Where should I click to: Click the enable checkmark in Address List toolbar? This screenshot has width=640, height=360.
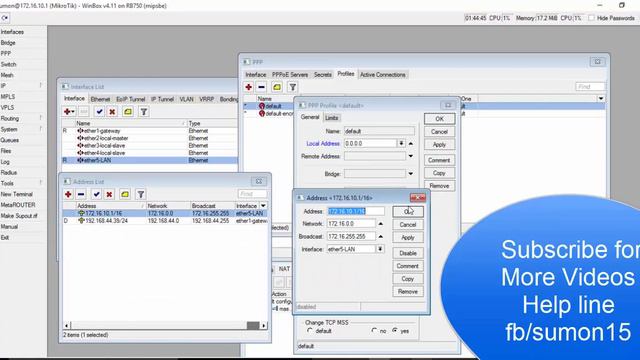pos(96,194)
